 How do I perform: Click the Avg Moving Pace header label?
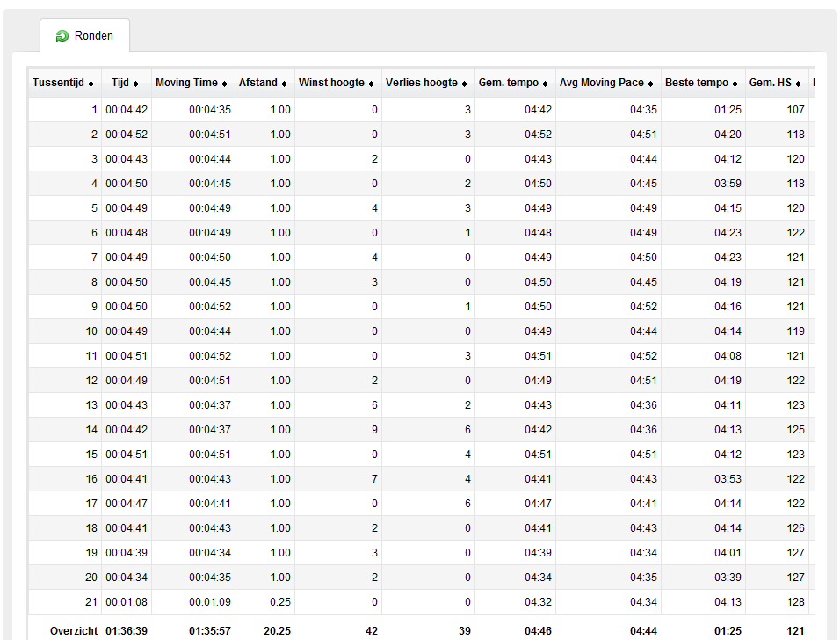[x=602, y=83]
